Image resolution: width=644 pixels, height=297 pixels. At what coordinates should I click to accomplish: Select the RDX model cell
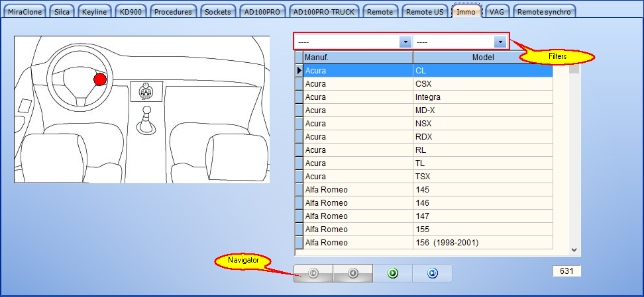[483, 137]
